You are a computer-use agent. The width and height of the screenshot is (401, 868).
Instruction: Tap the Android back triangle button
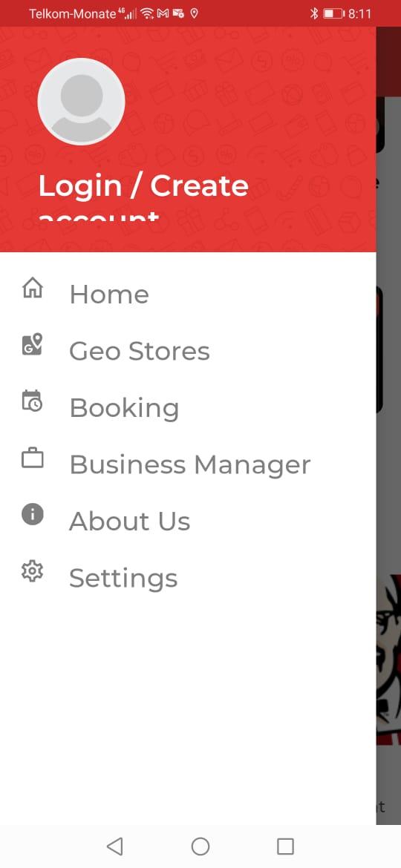114,846
